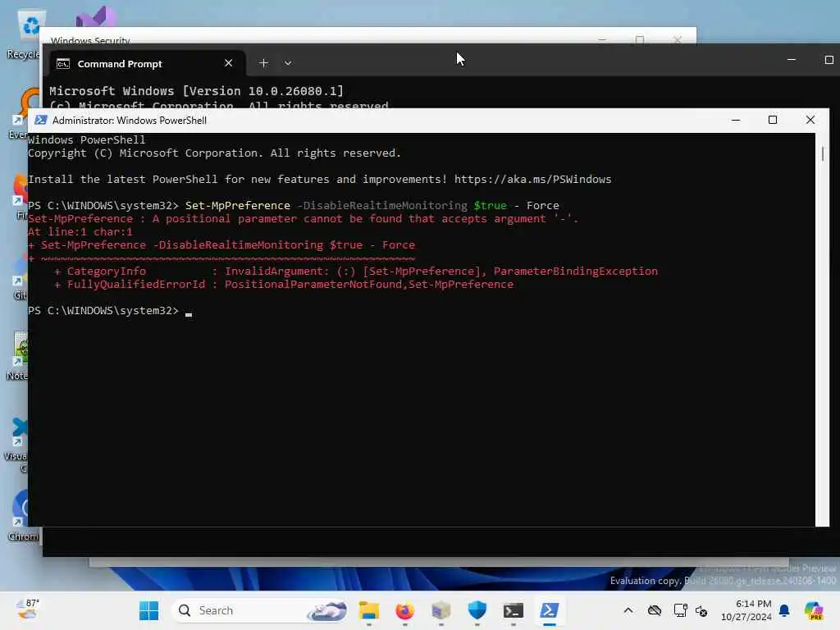Click the taskbar Search box

tap(260, 610)
